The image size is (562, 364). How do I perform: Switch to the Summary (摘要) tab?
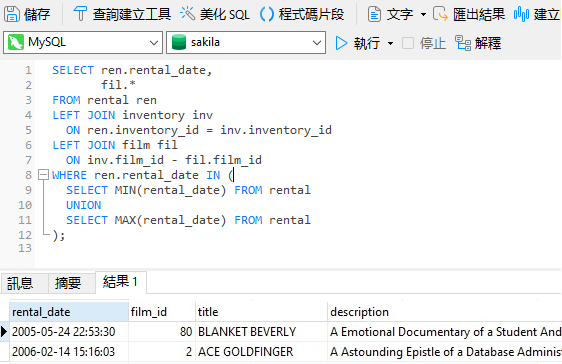point(72,283)
